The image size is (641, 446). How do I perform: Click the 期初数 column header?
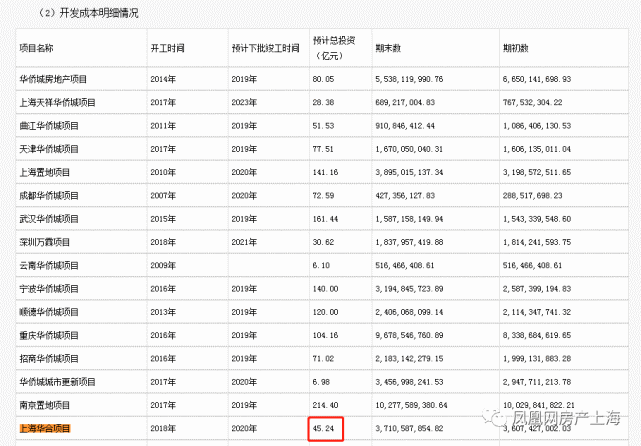(x=516, y=47)
